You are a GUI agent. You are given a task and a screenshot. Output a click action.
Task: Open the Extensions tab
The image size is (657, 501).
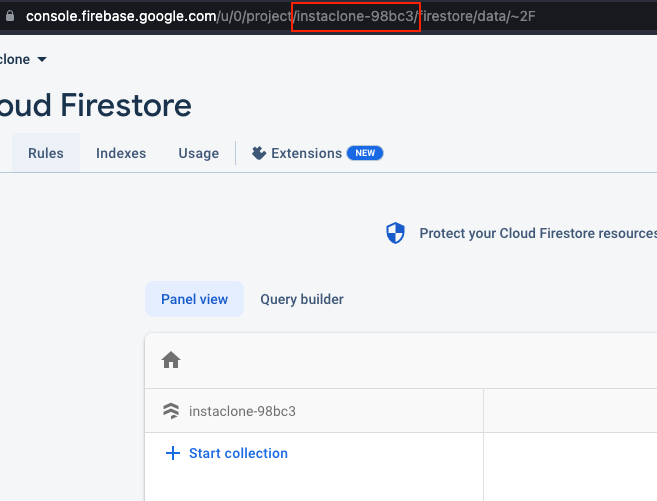click(317, 153)
